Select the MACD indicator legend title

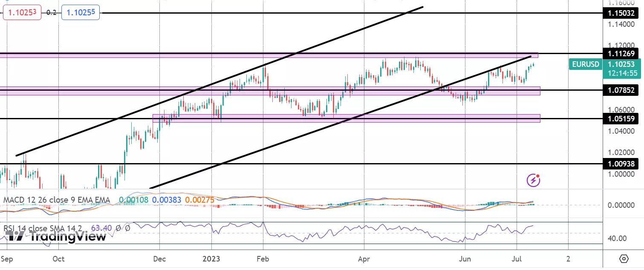coord(57,200)
